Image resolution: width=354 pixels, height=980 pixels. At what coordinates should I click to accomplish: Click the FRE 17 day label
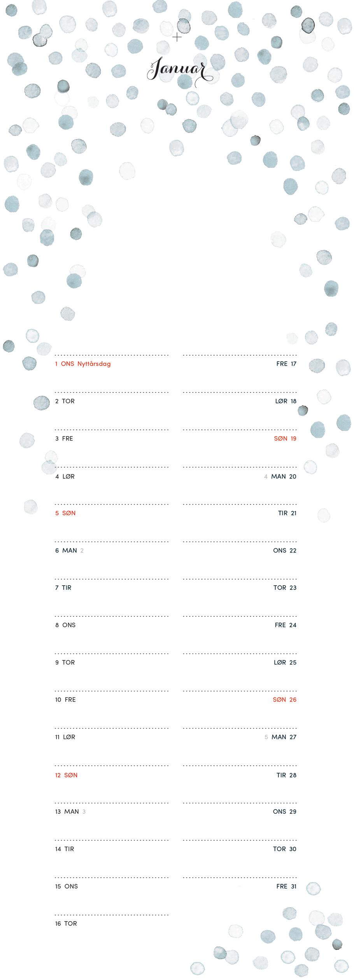pos(286,364)
